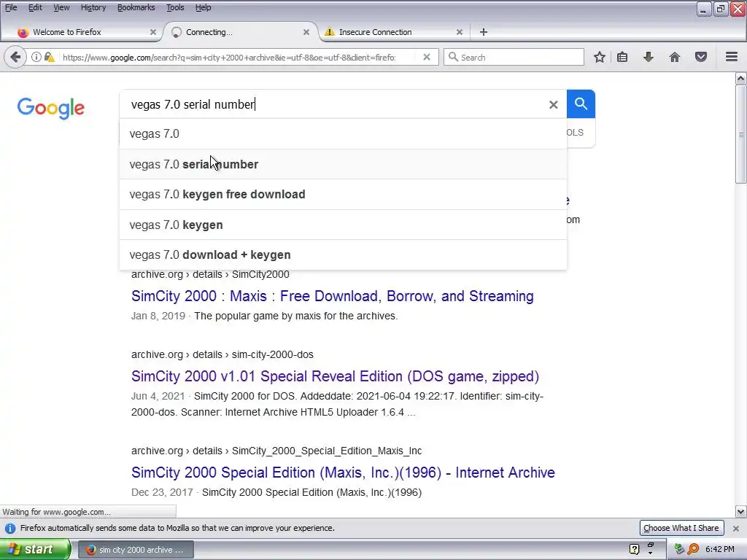Close the Connecting tab
Viewport: 747px width, 560px height.
306,32
